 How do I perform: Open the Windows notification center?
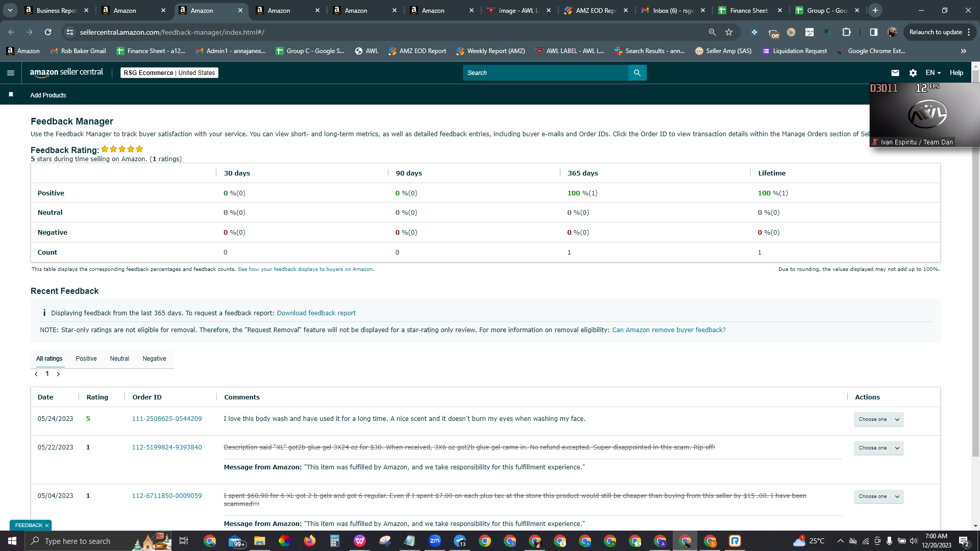(964, 541)
